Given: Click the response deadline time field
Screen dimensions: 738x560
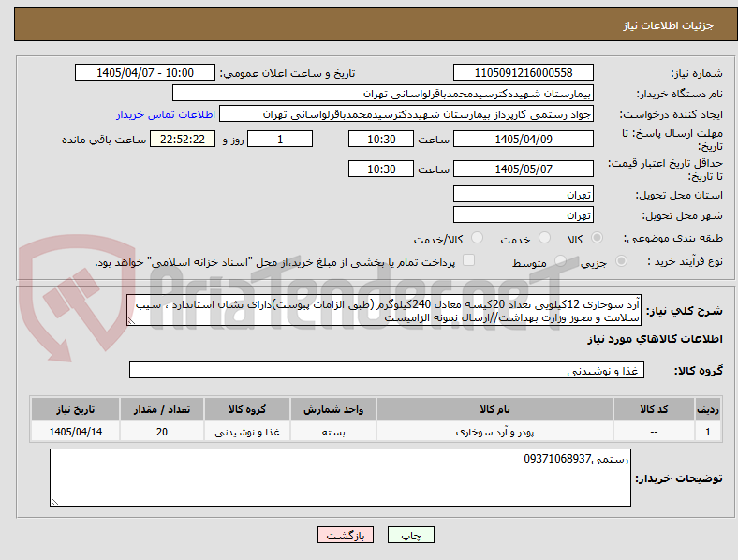Looking at the screenshot, I should pyautogui.click(x=381, y=140).
